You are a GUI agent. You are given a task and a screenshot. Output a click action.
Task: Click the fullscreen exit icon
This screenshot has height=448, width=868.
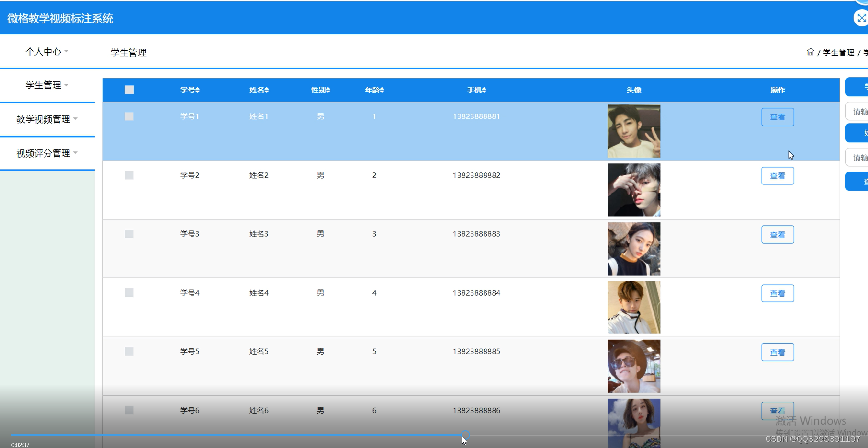click(861, 18)
